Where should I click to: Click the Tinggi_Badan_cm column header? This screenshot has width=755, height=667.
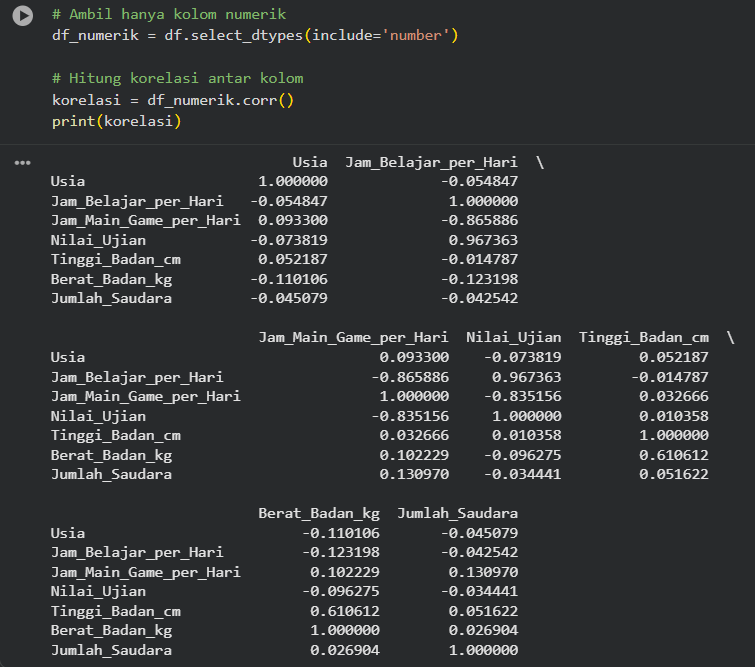(644, 338)
